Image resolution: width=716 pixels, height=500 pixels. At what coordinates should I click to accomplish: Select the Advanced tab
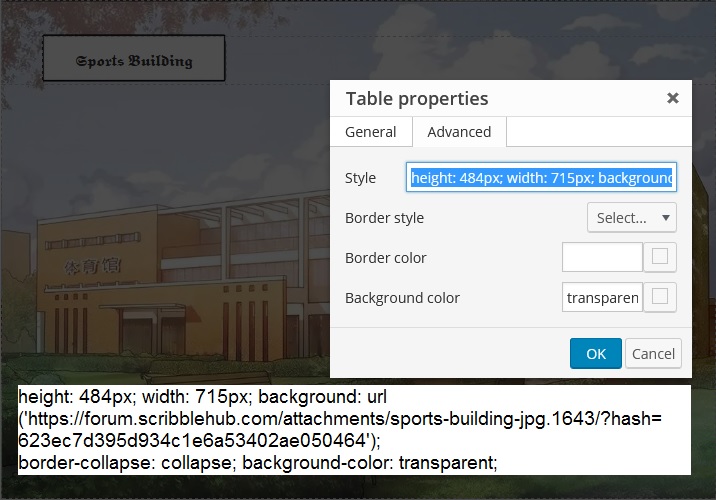click(x=459, y=132)
